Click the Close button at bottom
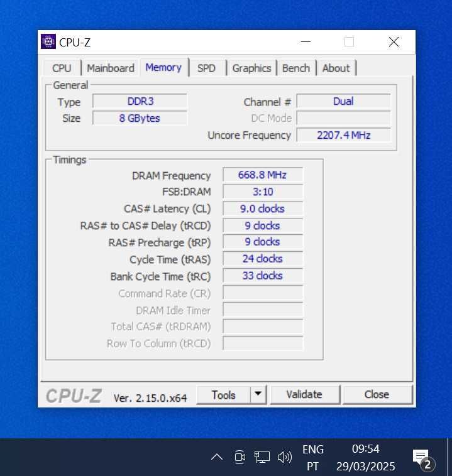This screenshot has width=452, height=476. [377, 394]
